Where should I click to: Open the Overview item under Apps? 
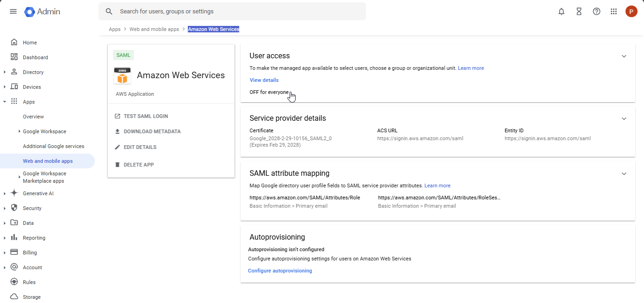click(x=33, y=117)
